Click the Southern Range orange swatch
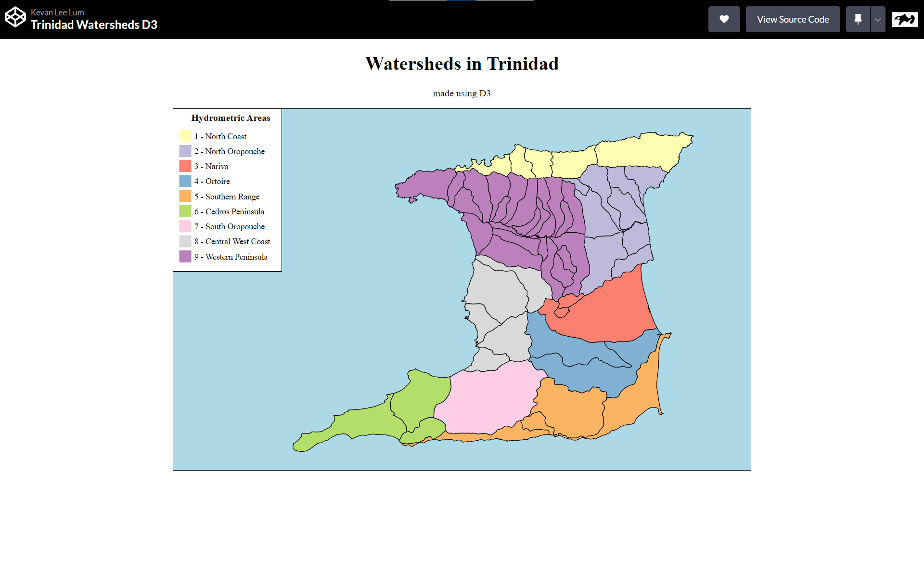Image resolution: width=924 pixels, height=578 pixels. pos(185,196)
